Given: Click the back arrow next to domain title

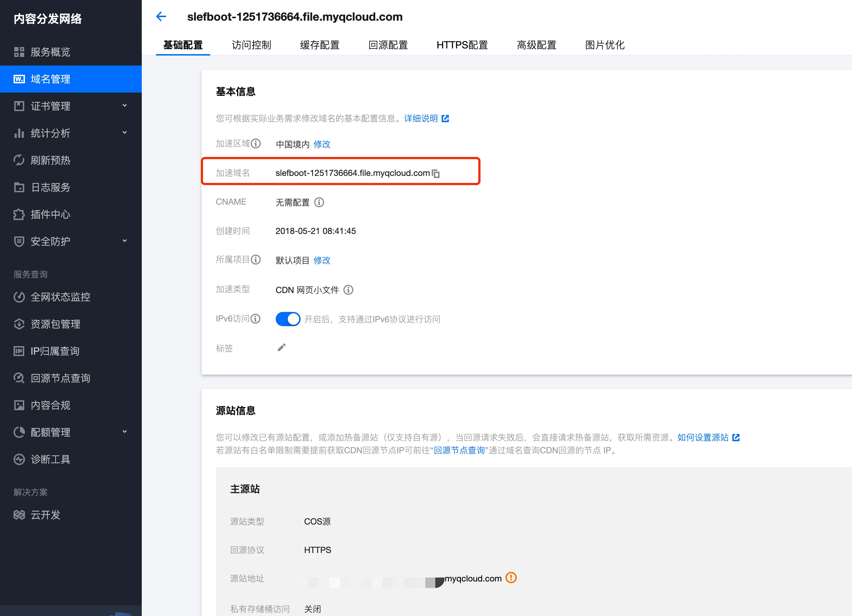Looking at the screenshot, I should pos(161,16).
